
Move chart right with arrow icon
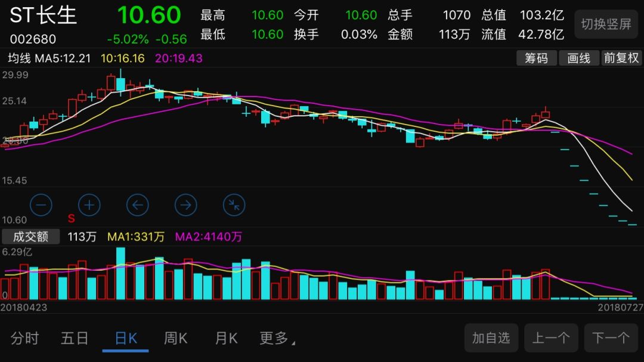(x=185, y=205)
